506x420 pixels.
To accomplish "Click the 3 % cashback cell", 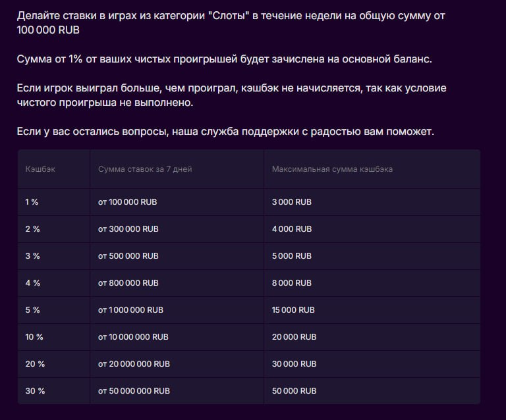I will point(33,256).
